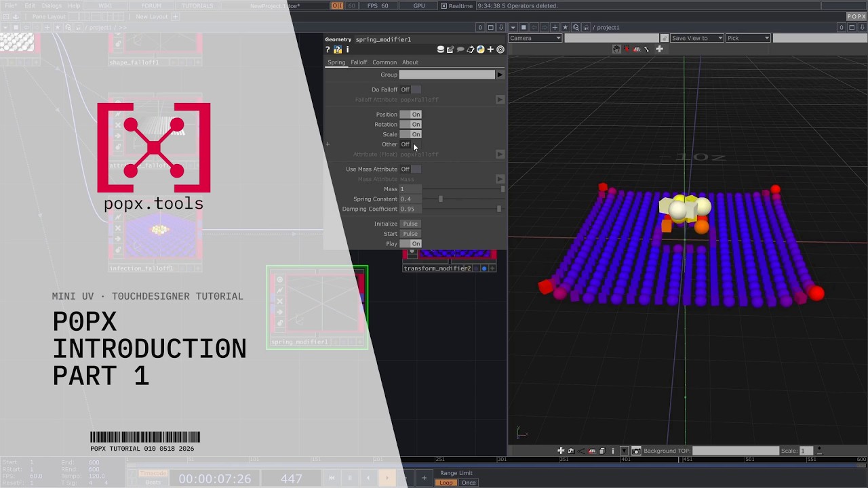Click the plus icon in parameter header

click(490, 49)
